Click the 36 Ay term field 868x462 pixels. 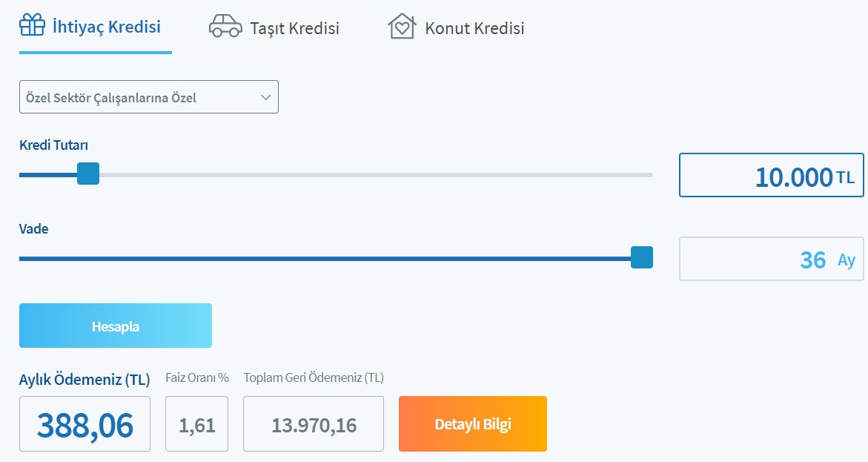[x=771, y=259]
